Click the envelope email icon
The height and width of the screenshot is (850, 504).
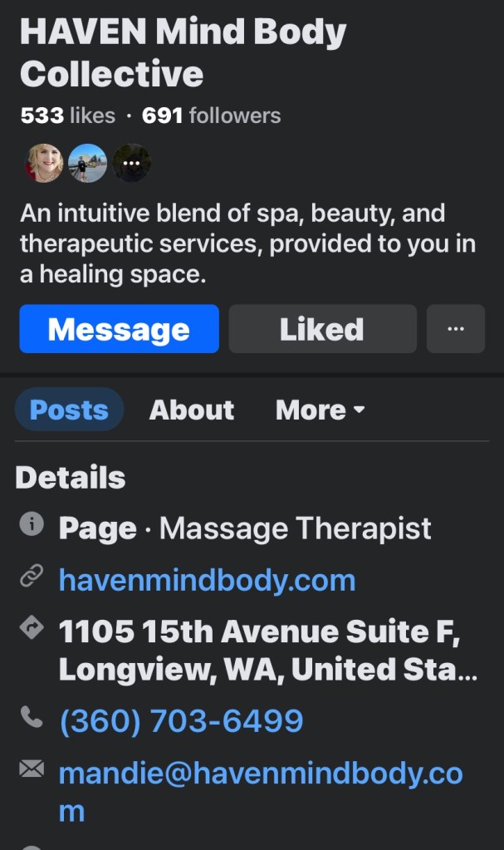click(32, 768)
